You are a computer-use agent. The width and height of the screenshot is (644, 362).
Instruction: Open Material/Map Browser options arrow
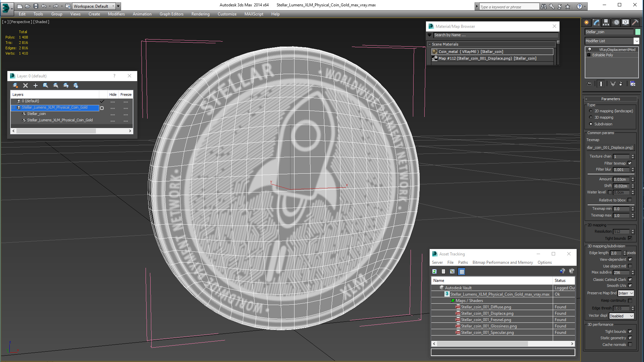point(429,35)
